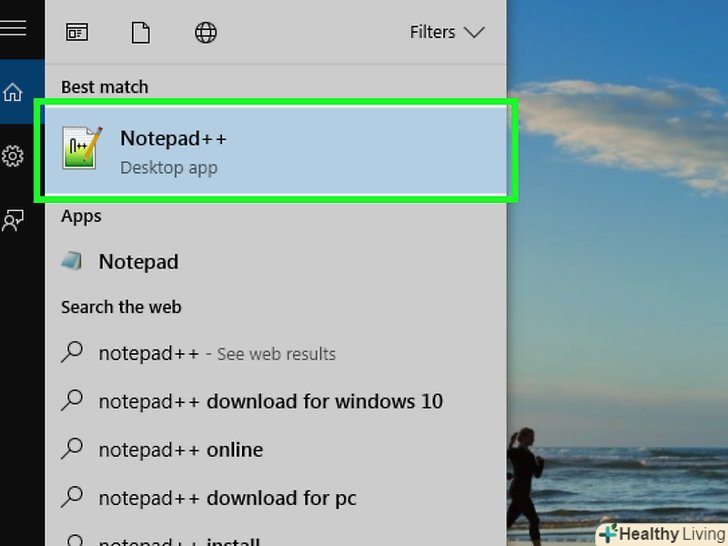The width and height of the screenshot is (728, 546).
Task: Click magnifier beside 'notepad++ online'
Action: 72,449
